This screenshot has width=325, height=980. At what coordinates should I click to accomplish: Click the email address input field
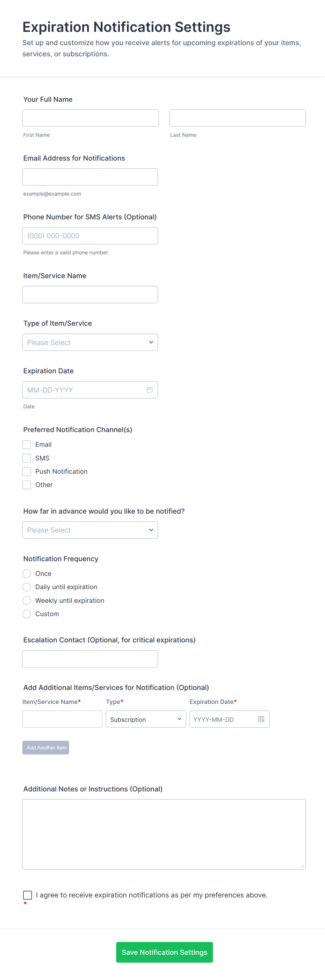click(x=90, y=177)
